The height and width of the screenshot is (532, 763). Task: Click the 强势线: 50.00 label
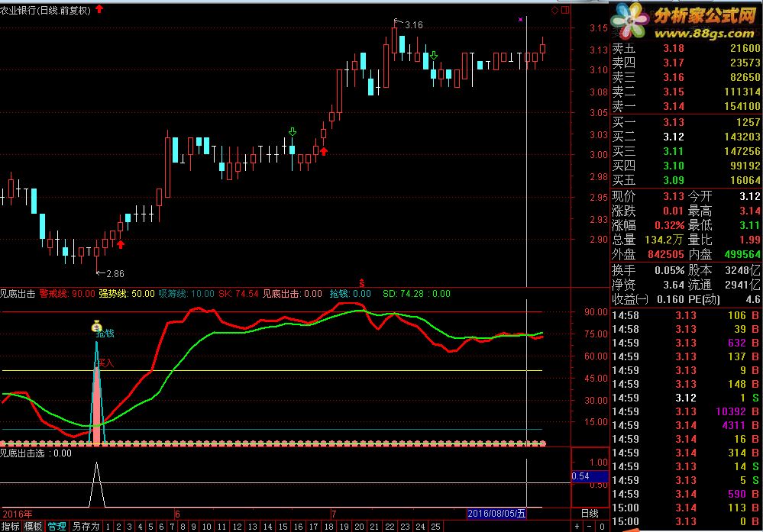pyautogui.click(x=127, y=294)
